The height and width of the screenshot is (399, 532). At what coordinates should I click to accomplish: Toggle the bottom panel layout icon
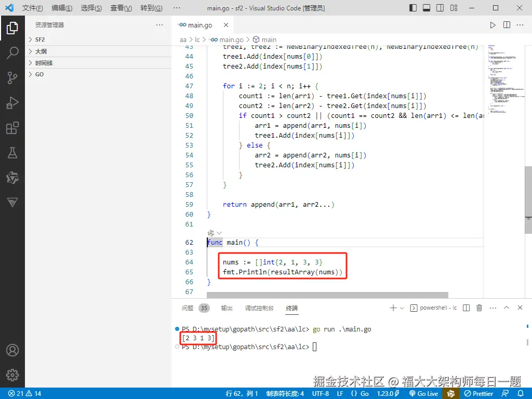[x=427, y=8]
